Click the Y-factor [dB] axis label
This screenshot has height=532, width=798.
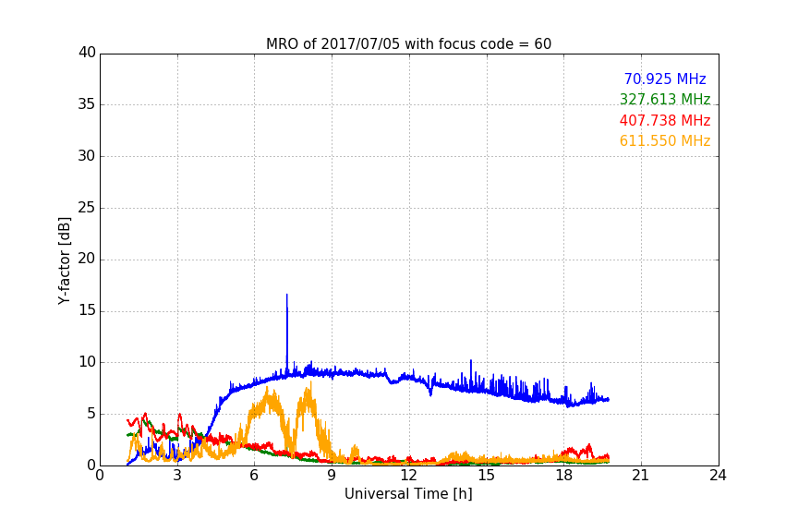pos(64,260)
